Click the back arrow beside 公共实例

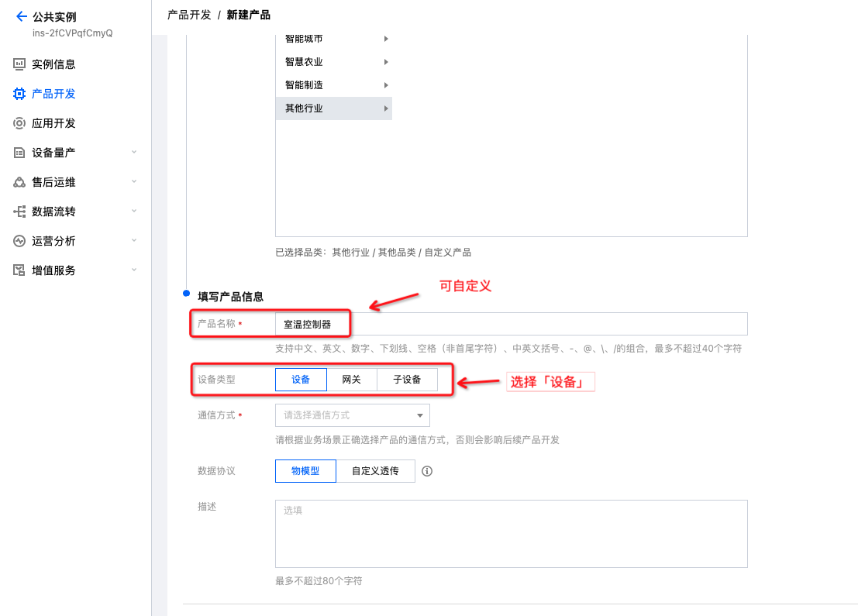coord(21,16)
